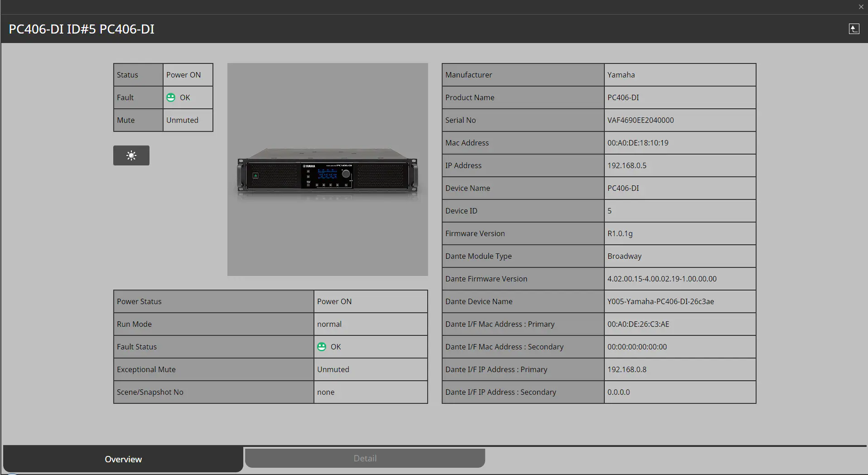Switch to the Overview tab
This screenshot has width=868, height=475.
(x=123, y=459)
